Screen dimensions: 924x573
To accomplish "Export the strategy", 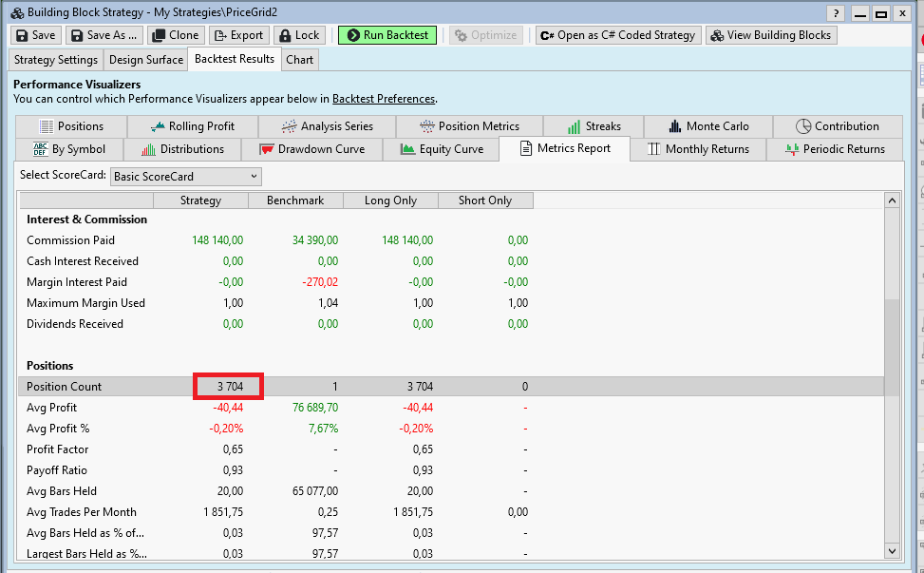I will click(x=238, y=35).
